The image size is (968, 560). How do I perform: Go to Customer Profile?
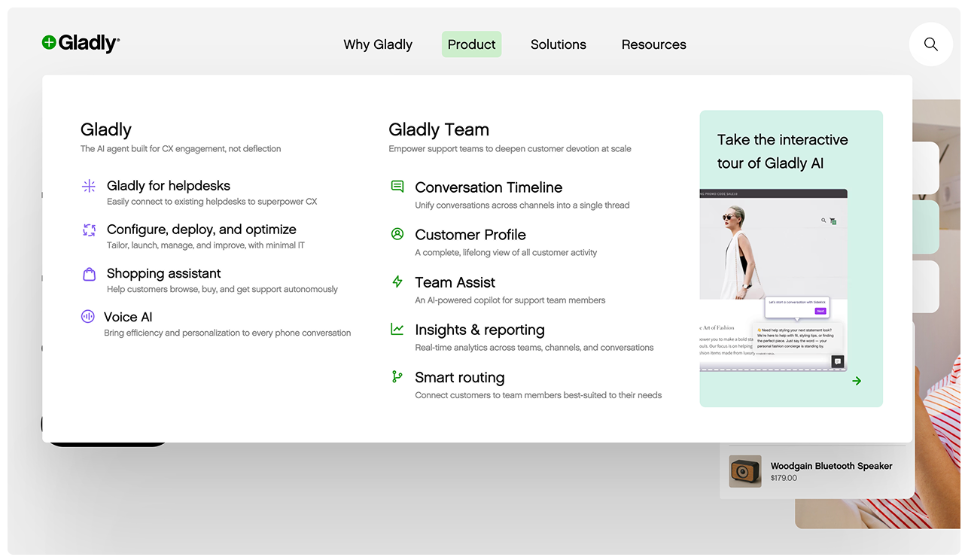coord(470,235)
